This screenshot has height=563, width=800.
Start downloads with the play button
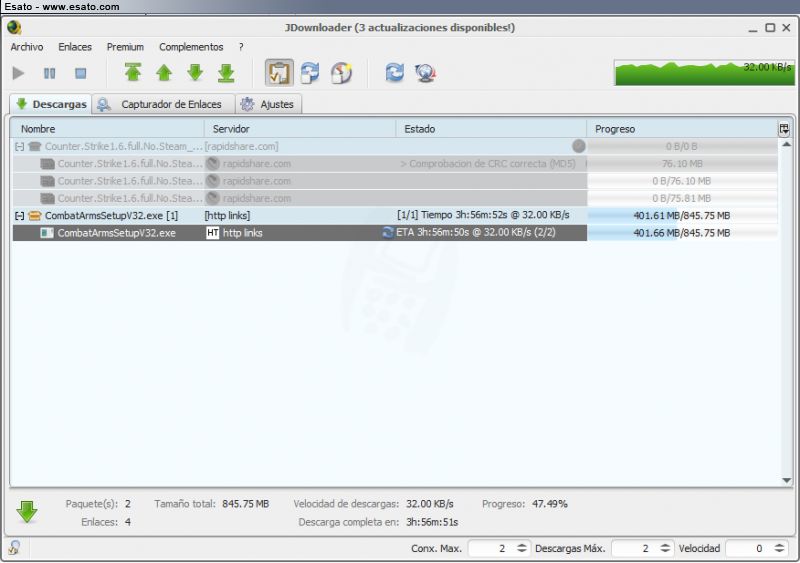coord(18,73)
